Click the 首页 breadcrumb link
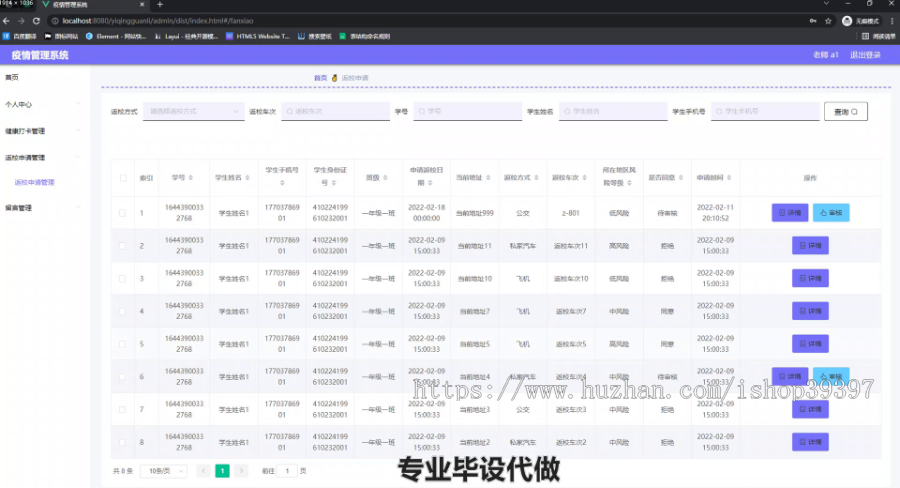 point(320,78)
